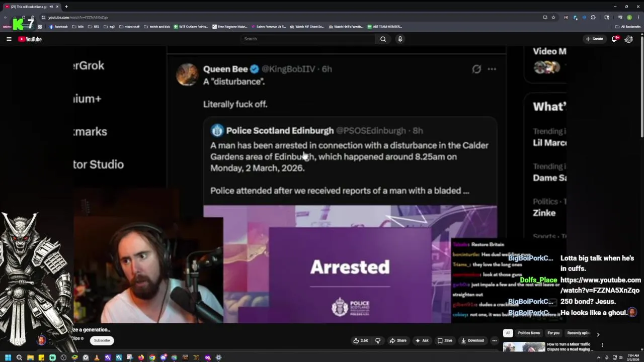Open the bills bookmark folder

click(x=78, y=27)
